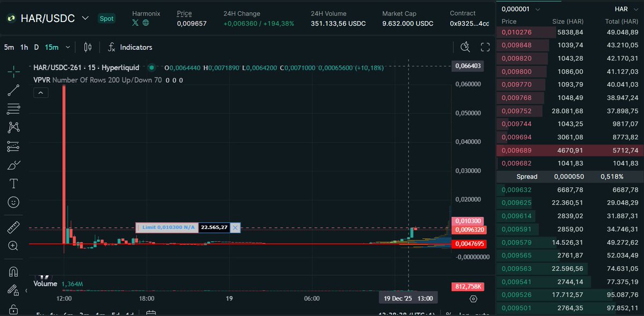The height and width of the screenshot is (316, 644).
Task: Open Indicators menu
Action: pos(136,47)
